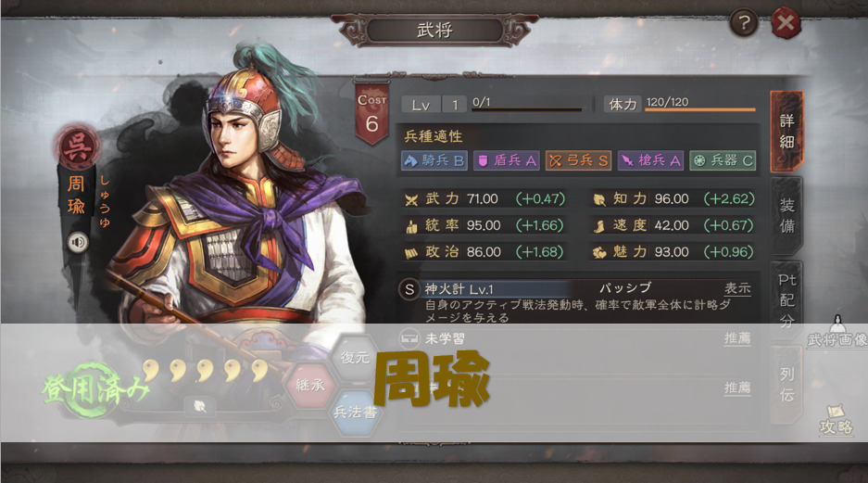Click 推薦 link beside 未学習 slot
Image resolution: width=868 pixels, height=483 pixels.
tap(737, 338)
